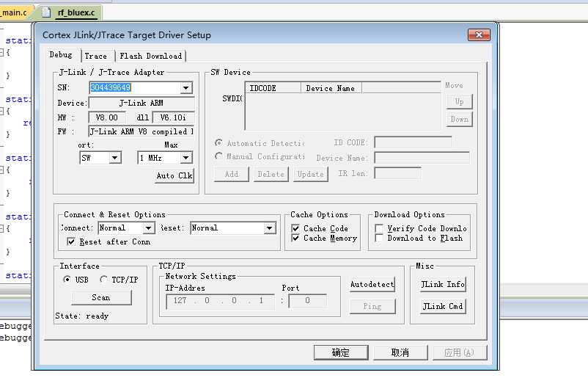
Task: Open JLink Info
Action: pos(443,285)
